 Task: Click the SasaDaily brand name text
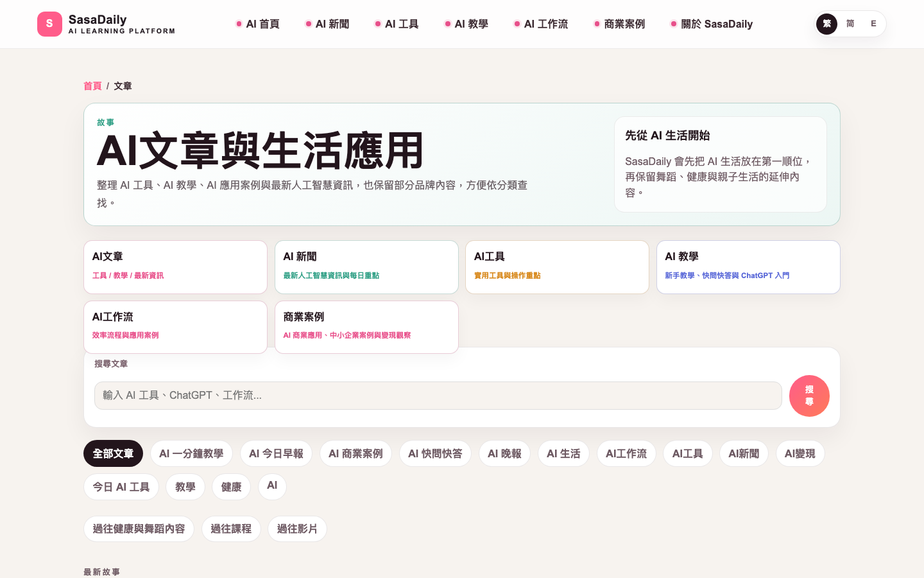(x=98, y=19)
